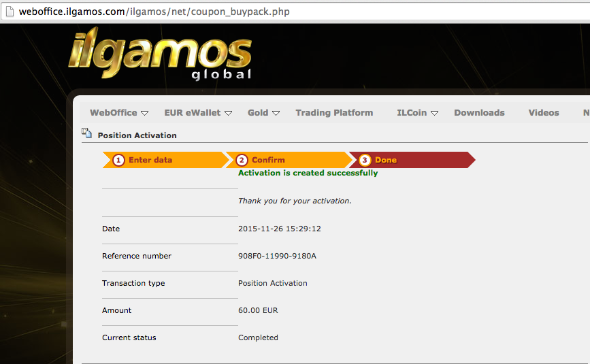Click the Completed status value
Viewport: 590px width, 364px height.
click(x=258, y=337)
